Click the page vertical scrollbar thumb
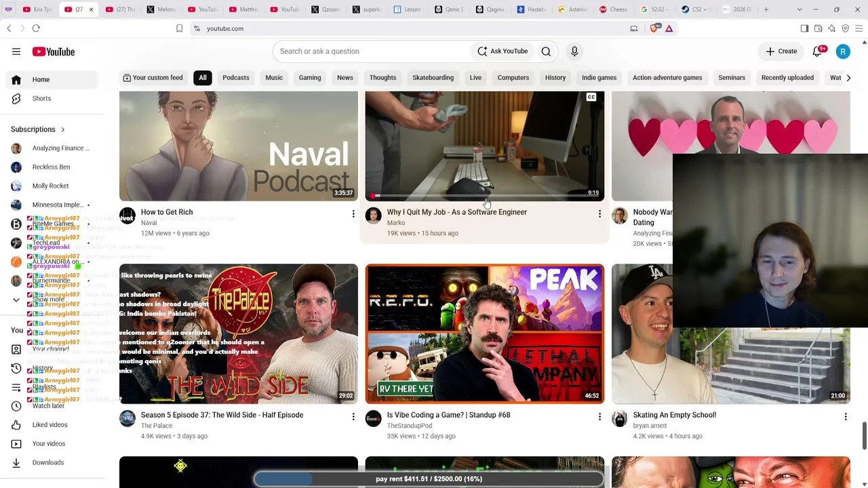Image resolution: width=868 pixels, height=488 pixels. click(x=864, y=435)
